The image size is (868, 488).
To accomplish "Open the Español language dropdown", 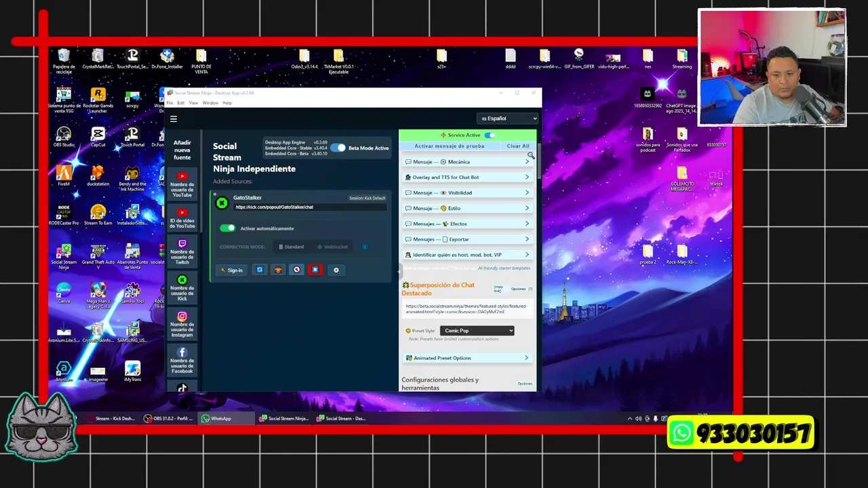I will click(x=507, y=119).
